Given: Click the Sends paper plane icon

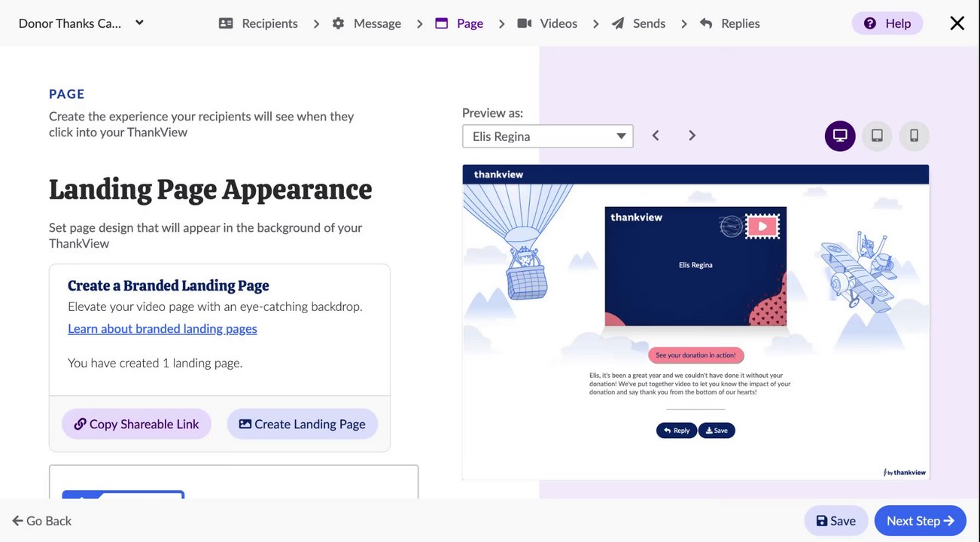Looking at the screenshot, I should coord(618,23).
